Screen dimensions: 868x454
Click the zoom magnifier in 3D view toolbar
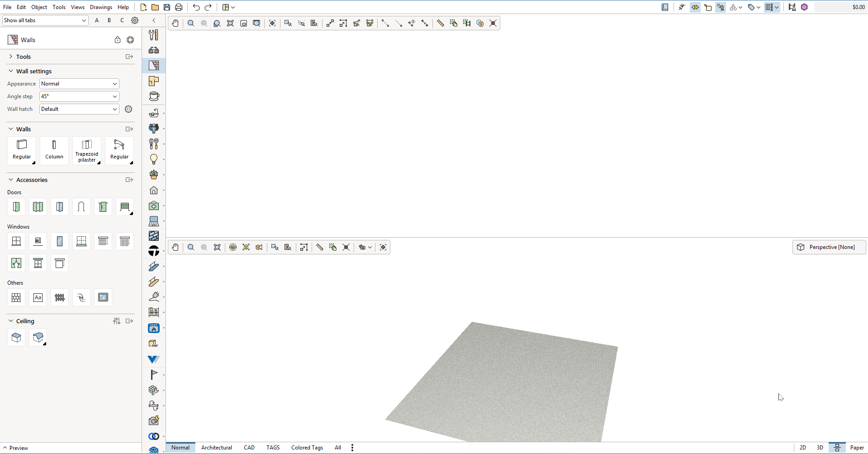(x=191, y=247)
